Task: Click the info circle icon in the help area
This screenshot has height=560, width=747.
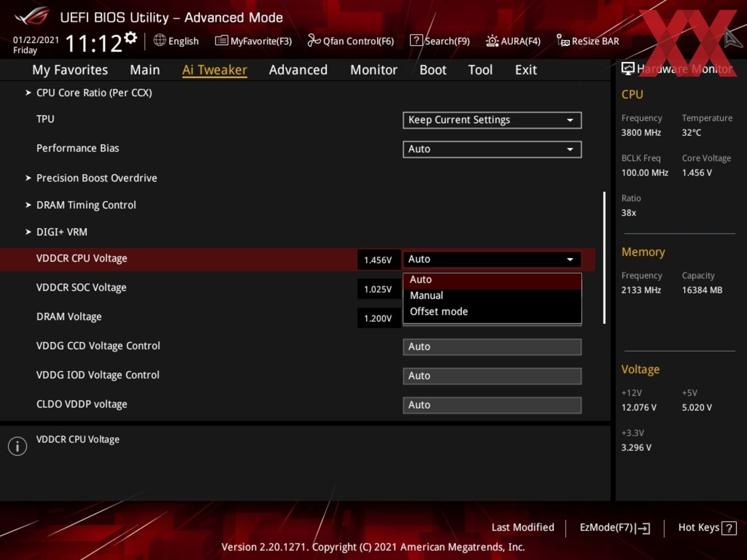Action: (x=18, y=446)
